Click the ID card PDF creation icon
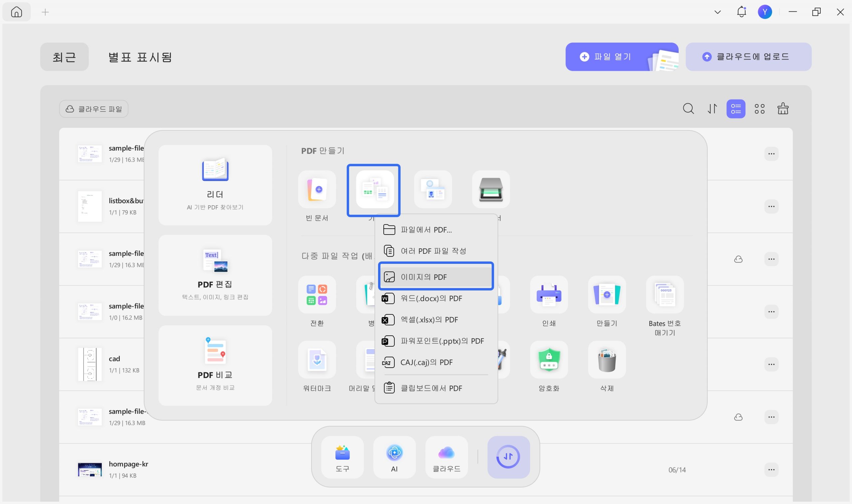This screenshot has height=504, width=852. (433, 189)
